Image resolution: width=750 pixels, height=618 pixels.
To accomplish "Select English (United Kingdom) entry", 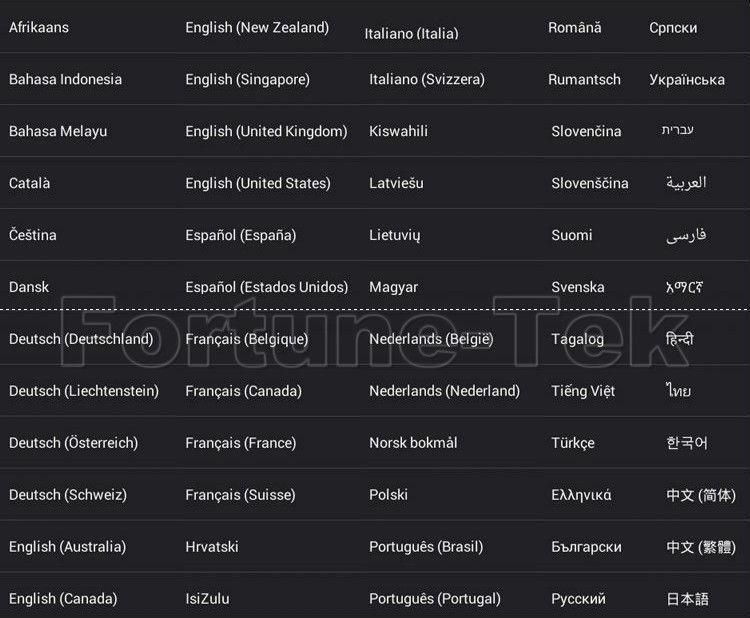I will tap(266, 132).
